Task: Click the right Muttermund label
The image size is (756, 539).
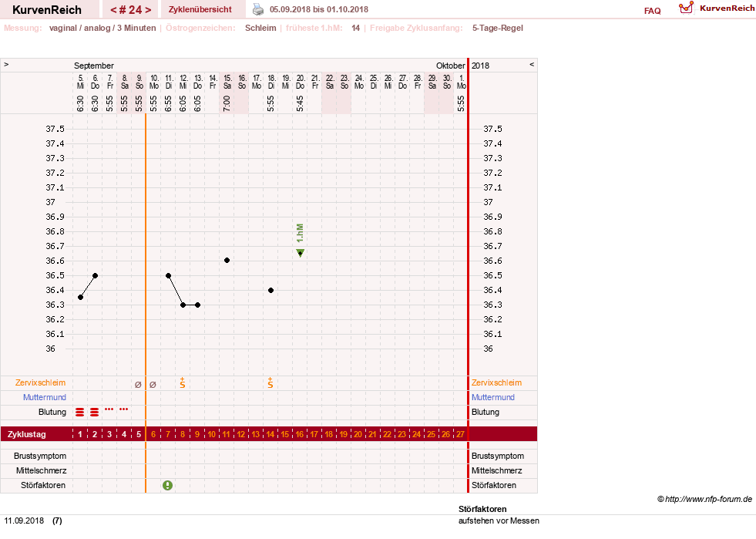Action: [493, 397]
